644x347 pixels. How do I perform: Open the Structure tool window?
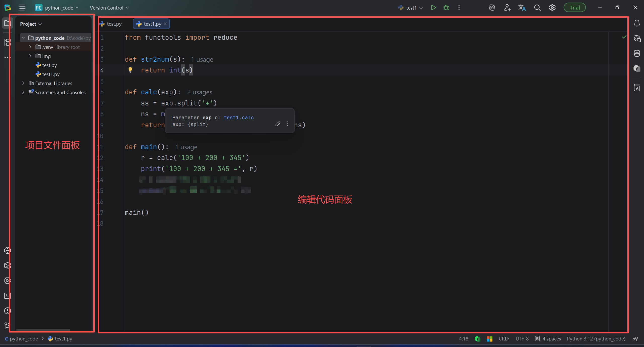pos(7,42)
